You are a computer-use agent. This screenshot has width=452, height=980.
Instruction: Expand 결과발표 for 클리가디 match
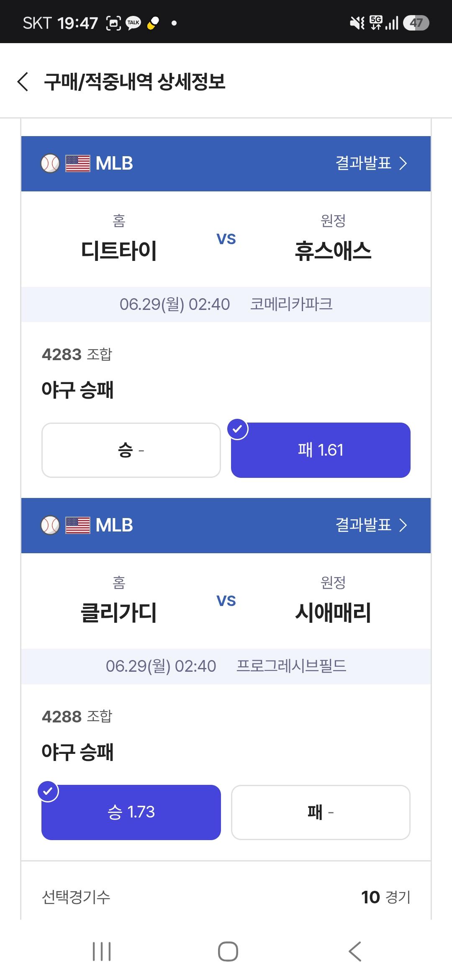point(371,525)
